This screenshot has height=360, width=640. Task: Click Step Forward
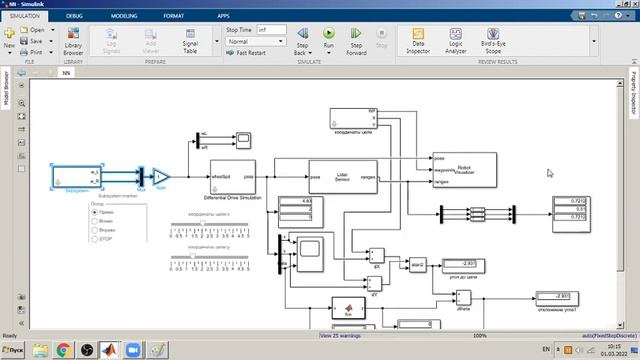click(356, 41)
